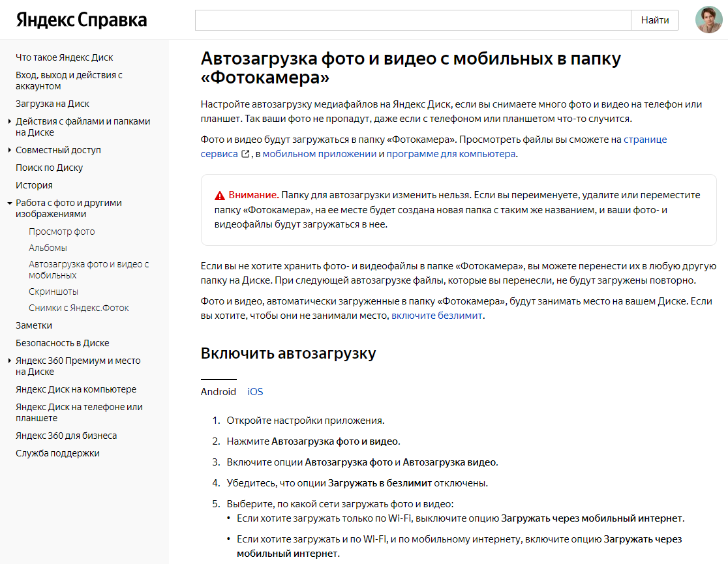Click external link icon after 'сервиса'
The height and width of the screenshot is (564, 728).
(246, 154)
